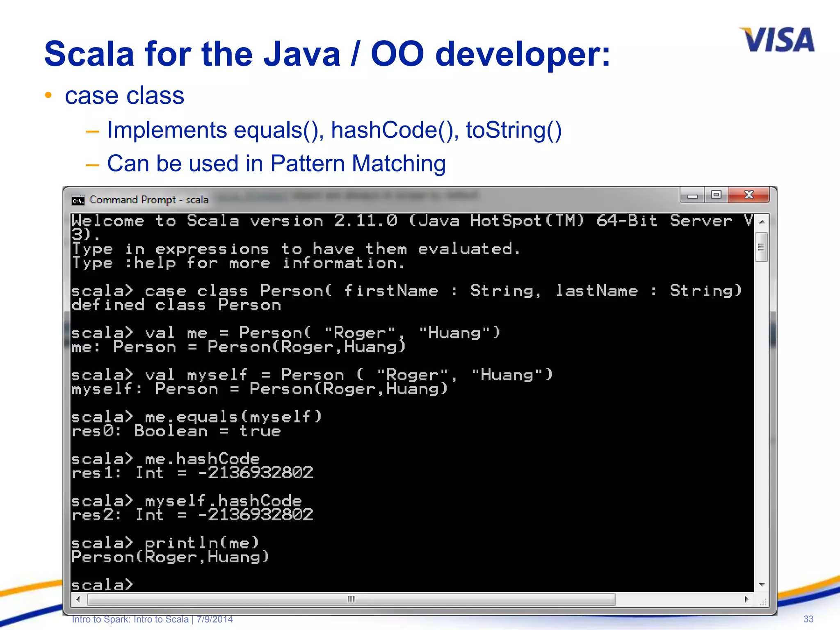Click the VISA logo

pos(777,40)
